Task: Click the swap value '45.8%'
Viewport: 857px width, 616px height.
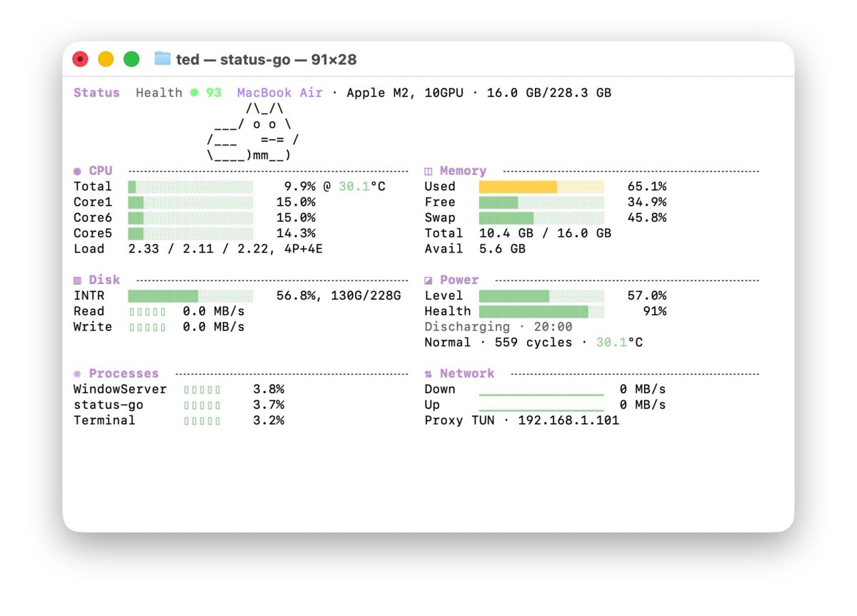Action: click(647, 218)
